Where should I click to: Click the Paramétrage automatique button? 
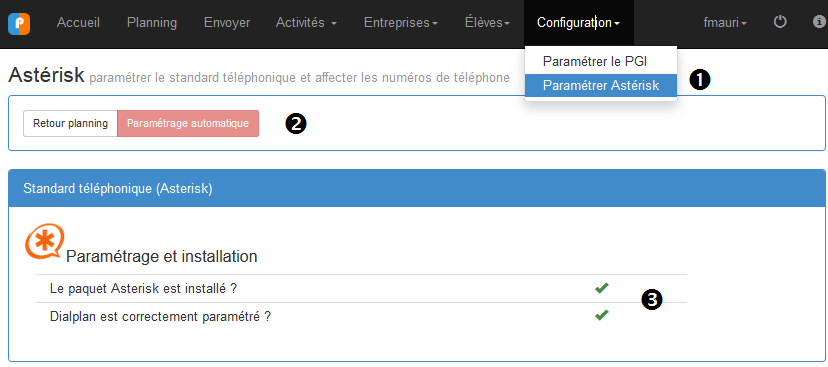188,124
